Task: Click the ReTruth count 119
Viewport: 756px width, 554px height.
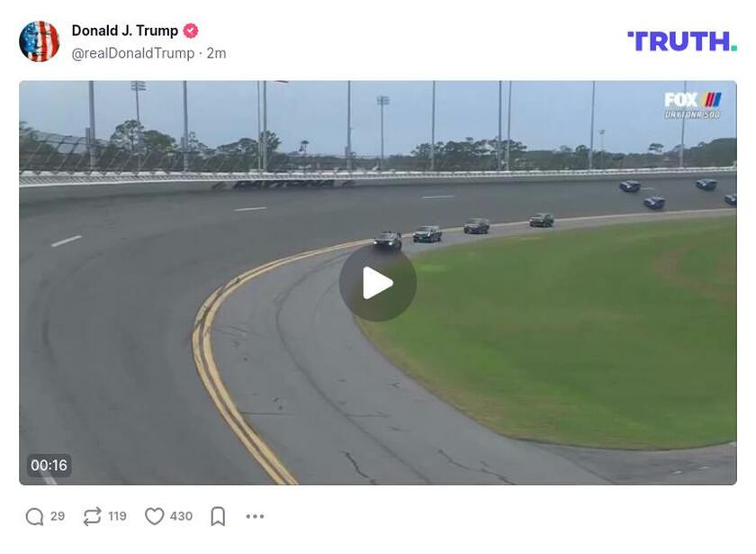Action: click(117, 516)
